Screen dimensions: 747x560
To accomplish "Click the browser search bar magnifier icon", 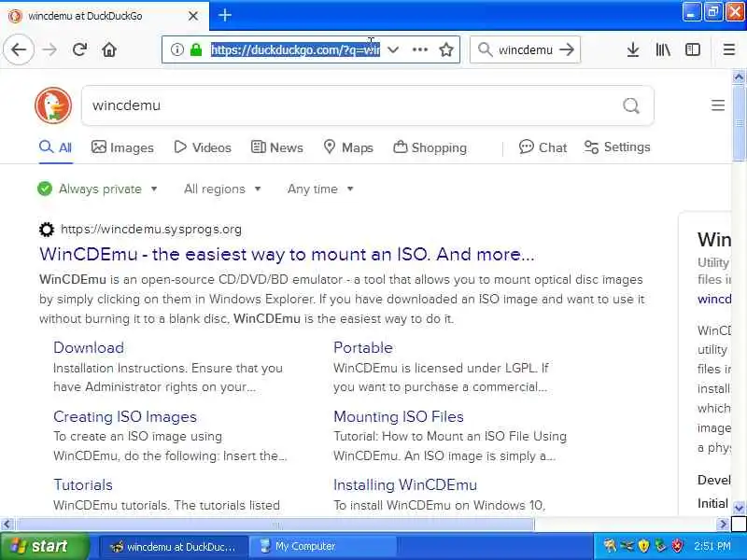I will [x=485, y=49].
